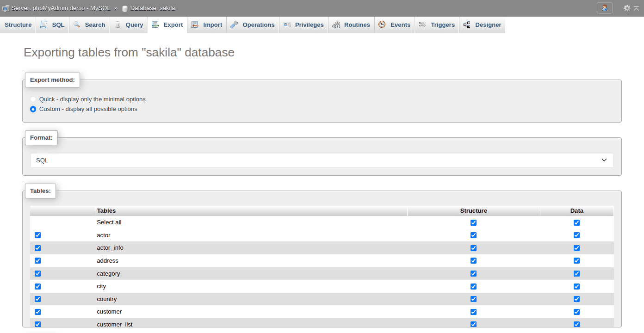Open the Structure tab
This screenshot has width=644, height=333.
coord(18,25)
